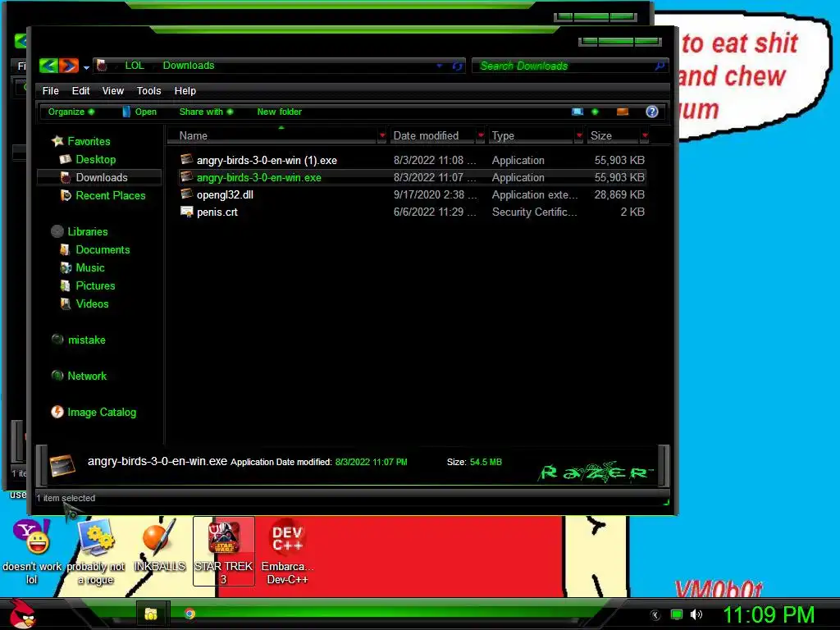Image resolution: width=840 pixels, height=630 pixels.
Task: Click the Embarcadero Dev-C++ desktop icon
Action: pos(288,552)
